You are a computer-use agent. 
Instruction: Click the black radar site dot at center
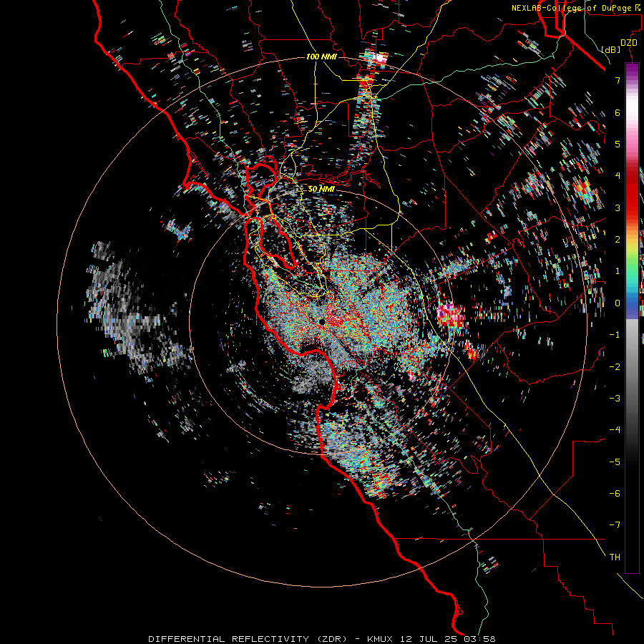point(322,321)
